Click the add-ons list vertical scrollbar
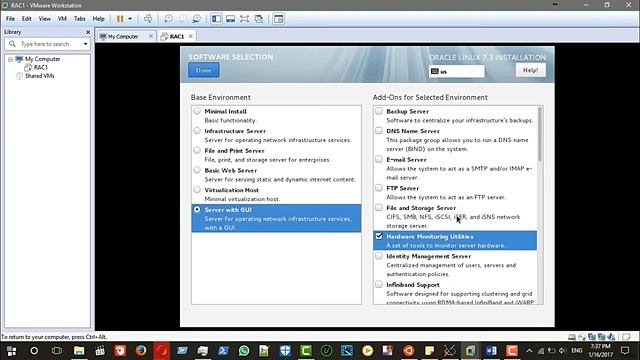This screenshot has height=360, width=640. (540, 134)
